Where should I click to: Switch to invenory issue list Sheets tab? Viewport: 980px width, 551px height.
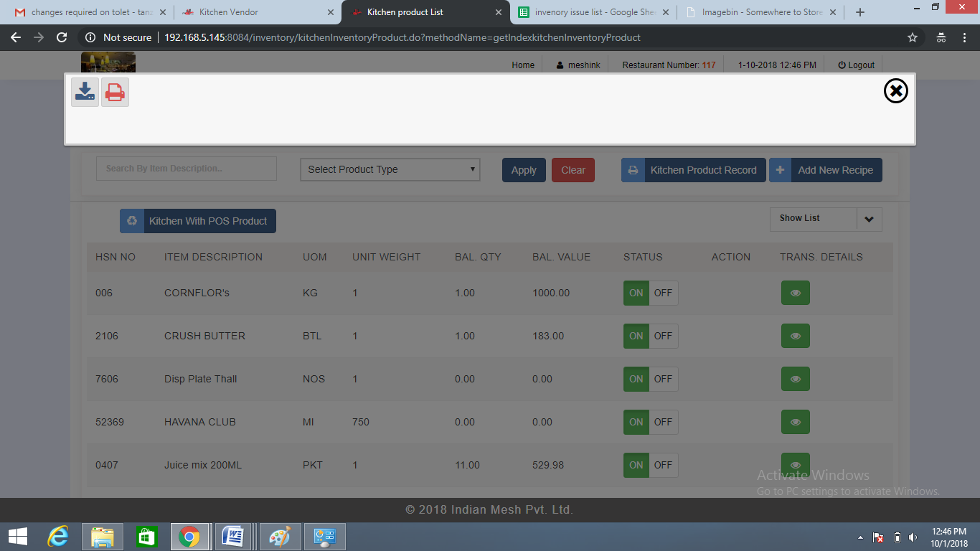coord(593,12)
